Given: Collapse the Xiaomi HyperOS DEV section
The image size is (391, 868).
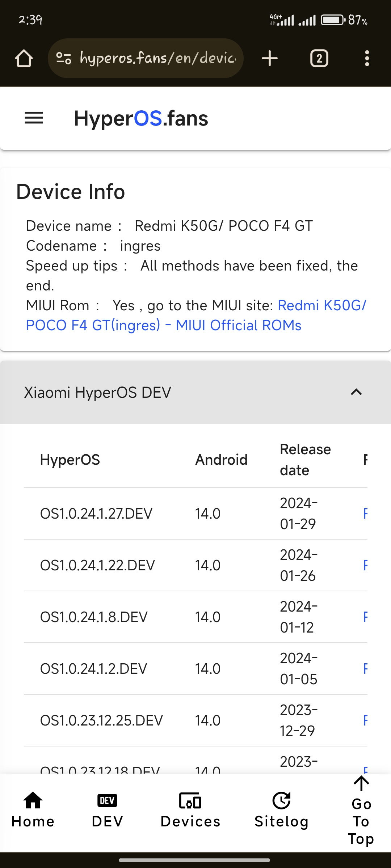Looking at the screenshot, I should click(195, 392).
